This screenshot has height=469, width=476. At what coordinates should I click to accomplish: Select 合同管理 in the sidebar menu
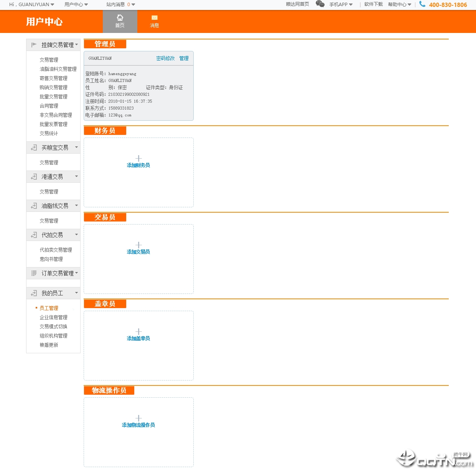pos(49,106)
